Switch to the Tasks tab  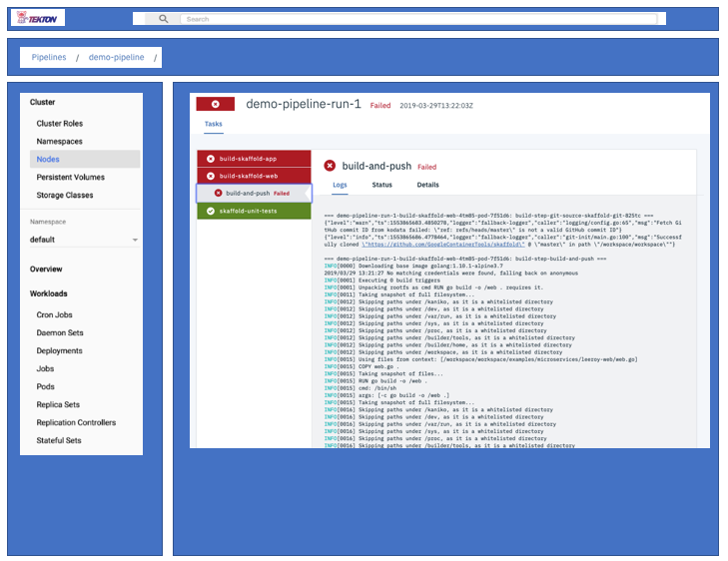tap(214, 124)
